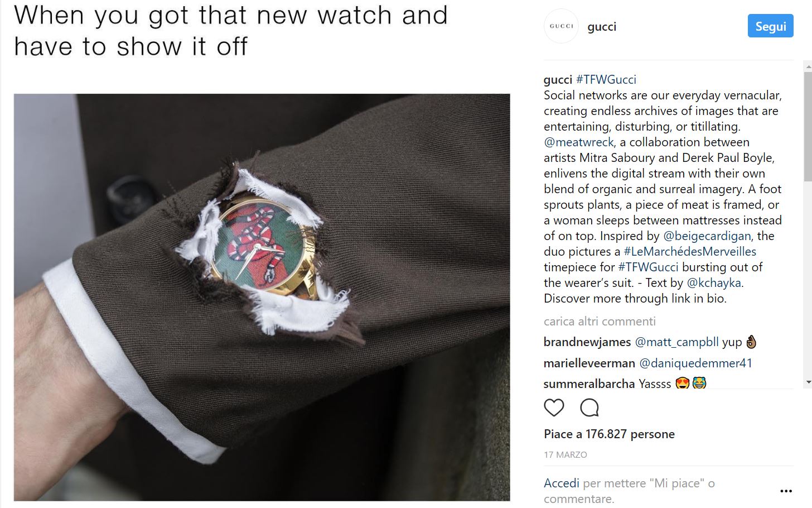Expand comments via carica altri commenti
The height and width of the screenshot is (508, 812).
tap(600, 321)
